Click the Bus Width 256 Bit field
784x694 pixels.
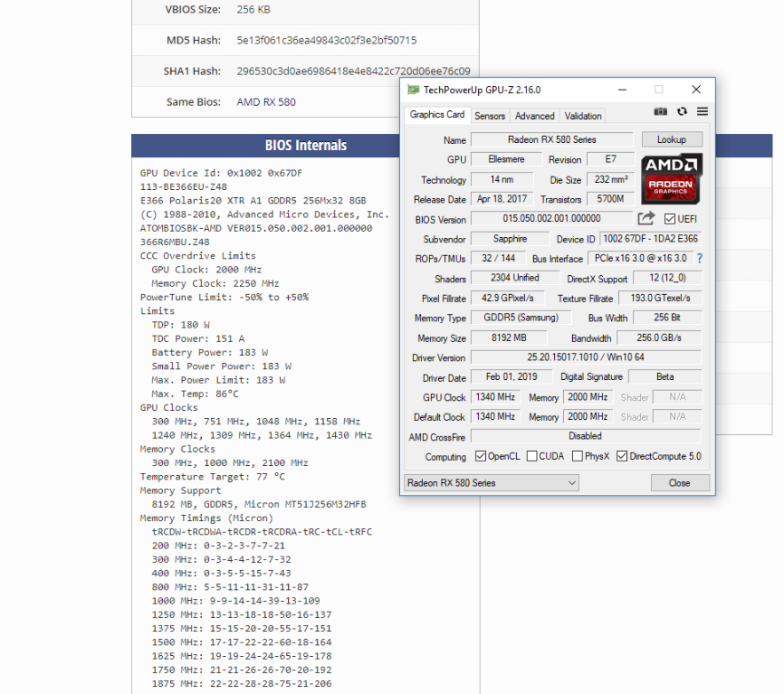coord(667,318)
